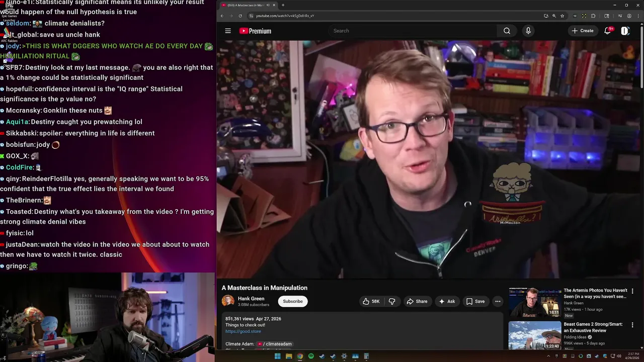Click the Create button
Image resolution: width=644 pixels, height=362 pixels.
coord(582,31)
